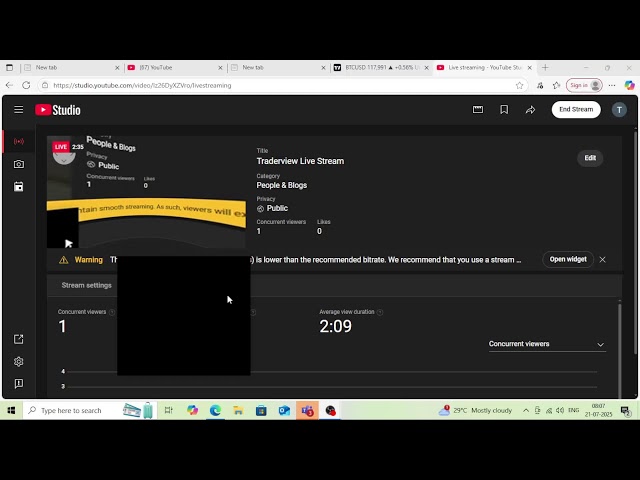
Task: Switch to the (67) YouTube tab
Action: tap(175, 68)
